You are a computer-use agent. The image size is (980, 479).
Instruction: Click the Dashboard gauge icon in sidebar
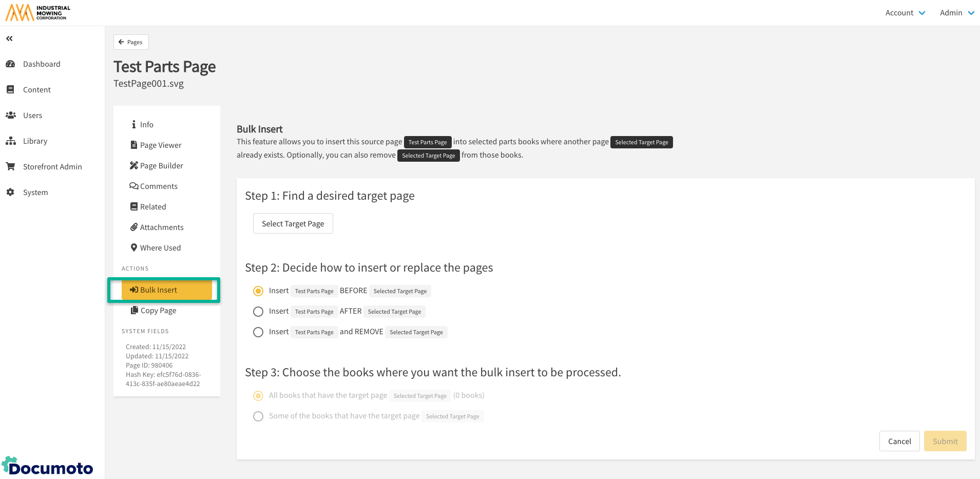10,64
